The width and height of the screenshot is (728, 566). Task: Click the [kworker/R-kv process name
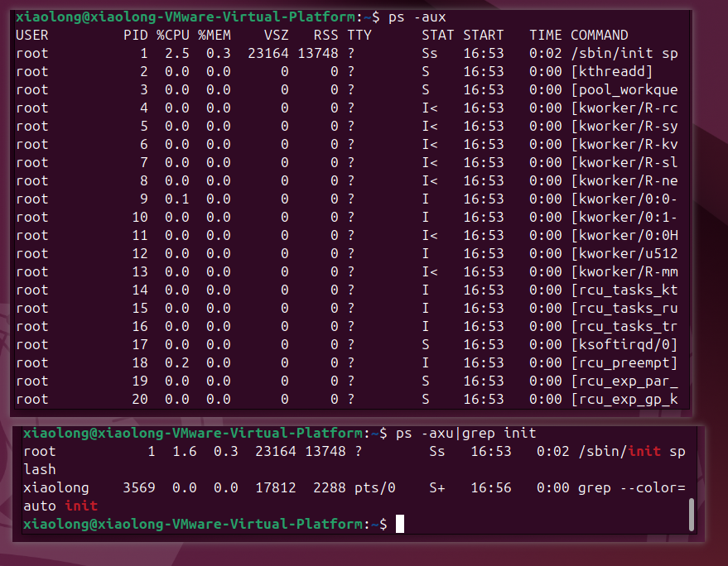(624, 144)
